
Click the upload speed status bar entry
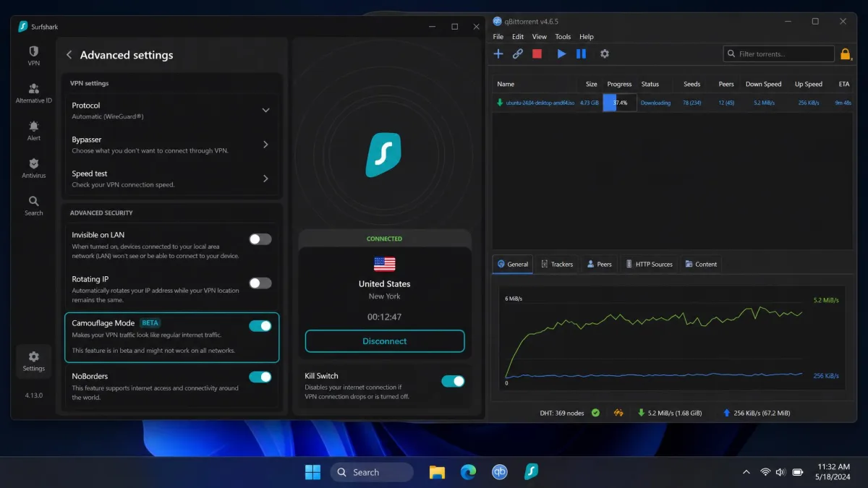757,413
